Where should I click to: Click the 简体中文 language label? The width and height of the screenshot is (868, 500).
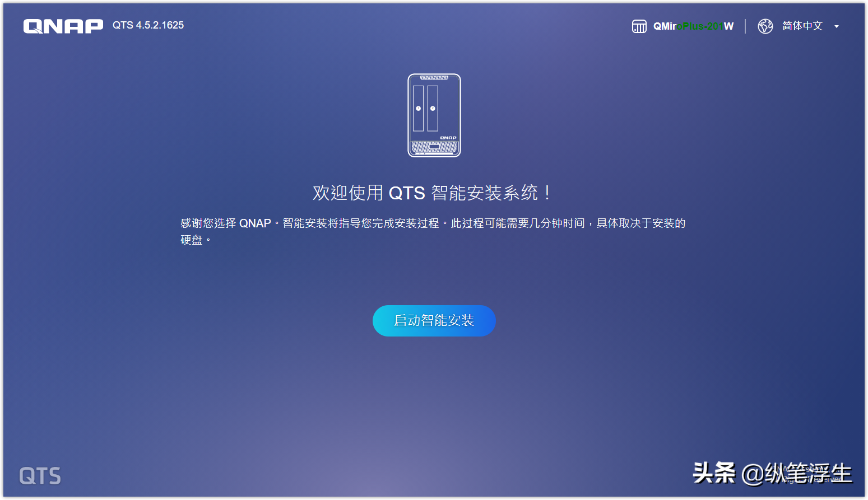click(802, 26)
